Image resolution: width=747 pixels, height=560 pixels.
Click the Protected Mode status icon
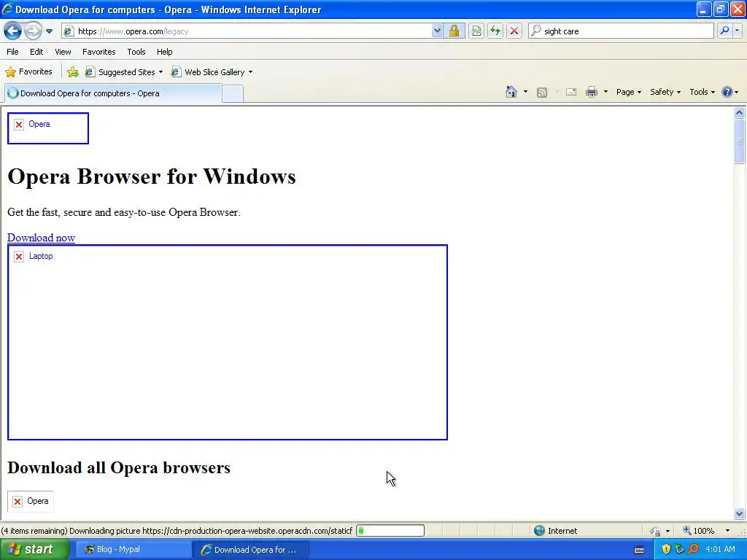(x=656, y=531)
